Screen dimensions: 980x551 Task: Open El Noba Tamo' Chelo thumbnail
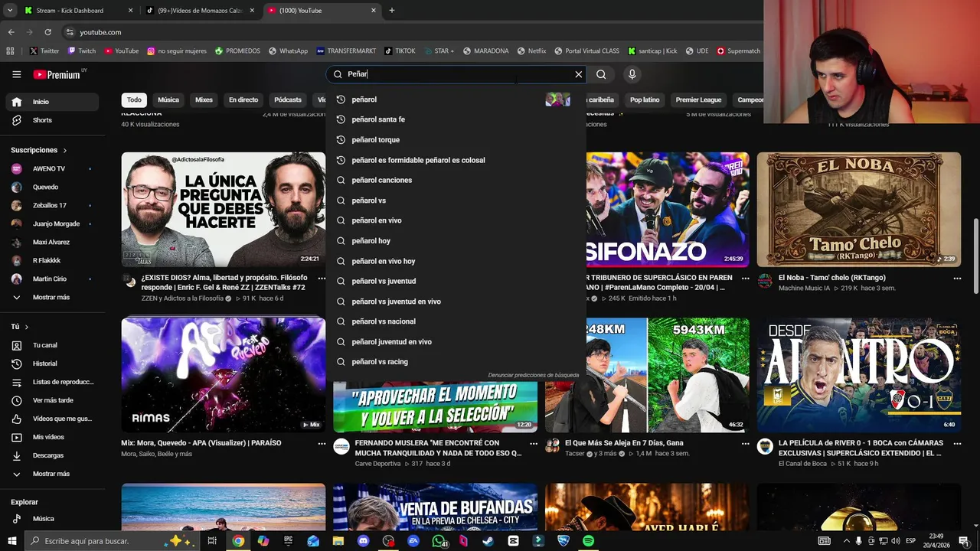(859, 209)
